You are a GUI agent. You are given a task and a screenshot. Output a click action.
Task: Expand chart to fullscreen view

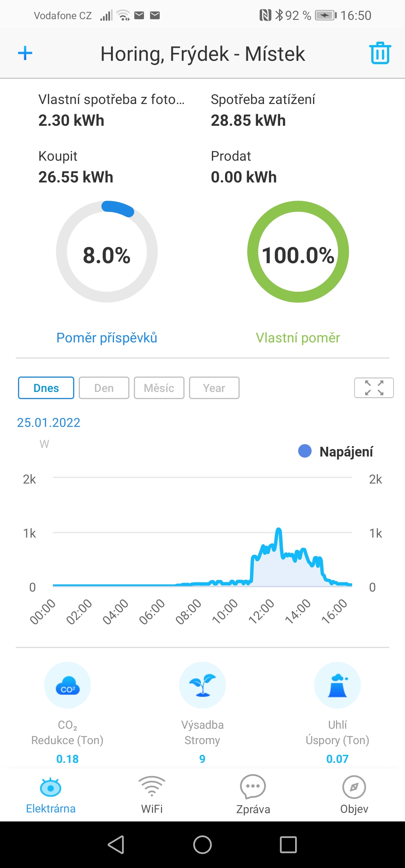(373, 387)
